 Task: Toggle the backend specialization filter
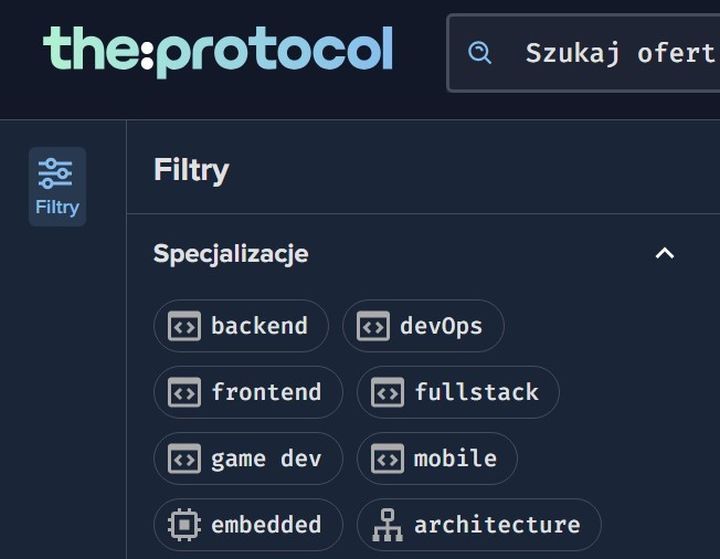258,326
